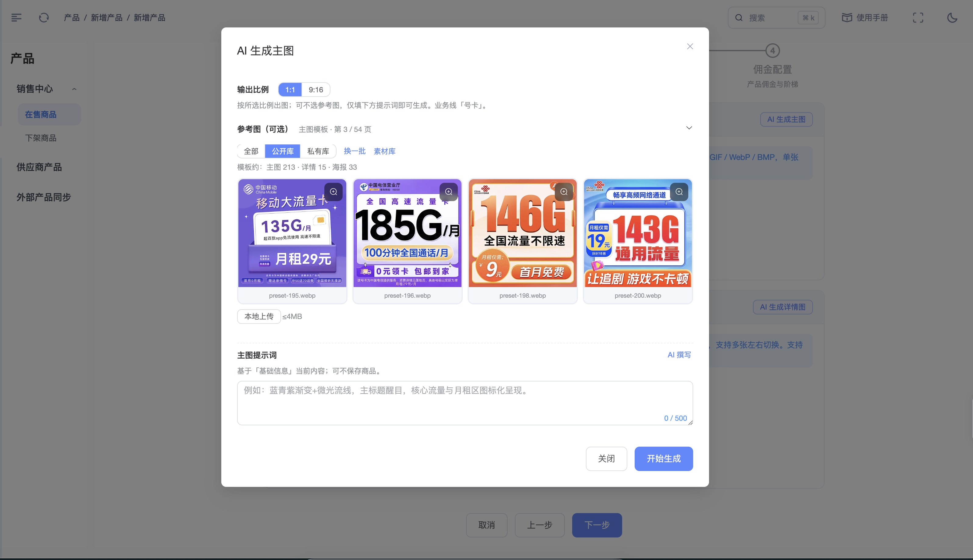Click the zoom magnifier on preset-195.webp
Screen dimensions: 973x560
[333, 191]
